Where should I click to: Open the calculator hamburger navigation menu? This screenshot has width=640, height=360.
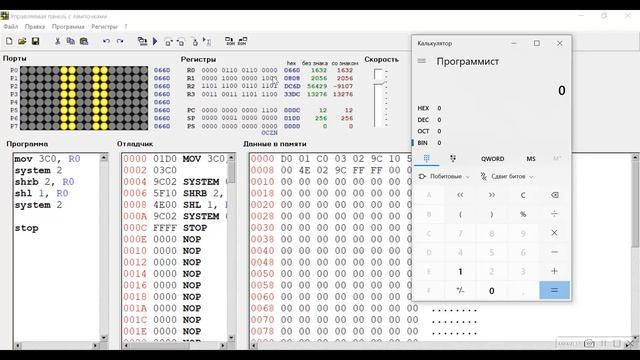tap(422, 61)
